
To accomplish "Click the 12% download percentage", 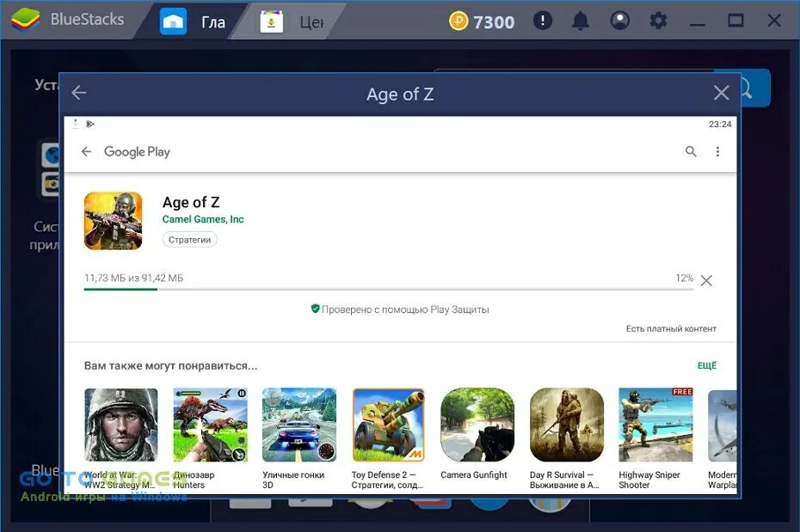I will [684, 278].
